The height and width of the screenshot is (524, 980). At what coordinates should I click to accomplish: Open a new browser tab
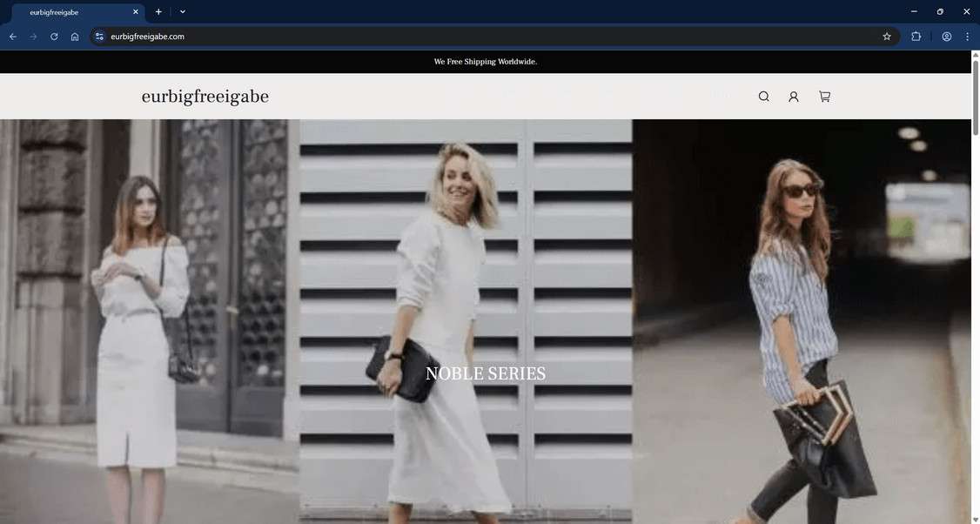158,12
